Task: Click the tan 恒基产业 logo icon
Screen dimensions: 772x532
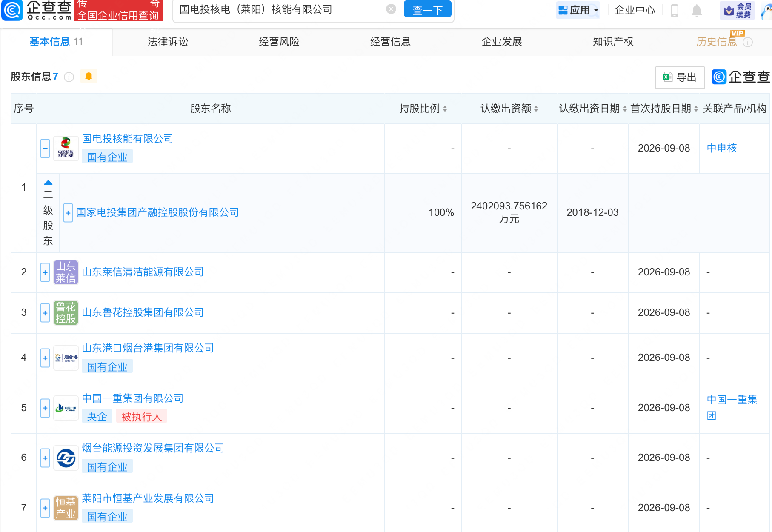Action: (x=66, y=508)
